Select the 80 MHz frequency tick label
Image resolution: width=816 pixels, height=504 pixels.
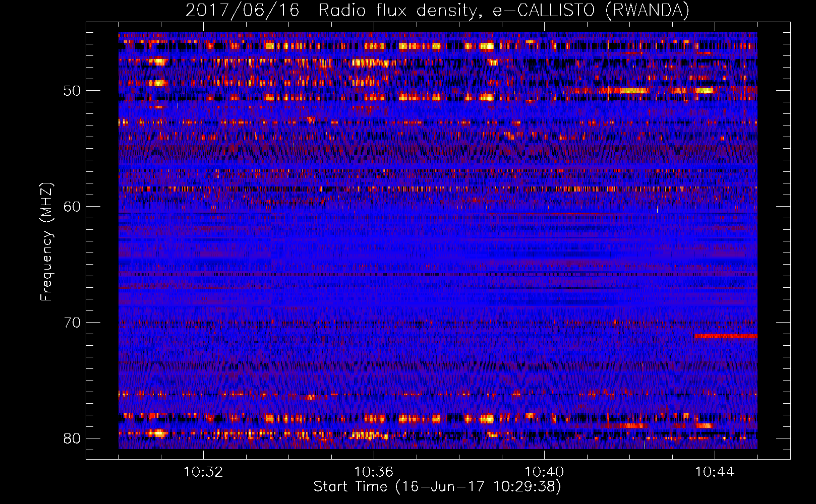pyautogui.click(x=72, y=438)
